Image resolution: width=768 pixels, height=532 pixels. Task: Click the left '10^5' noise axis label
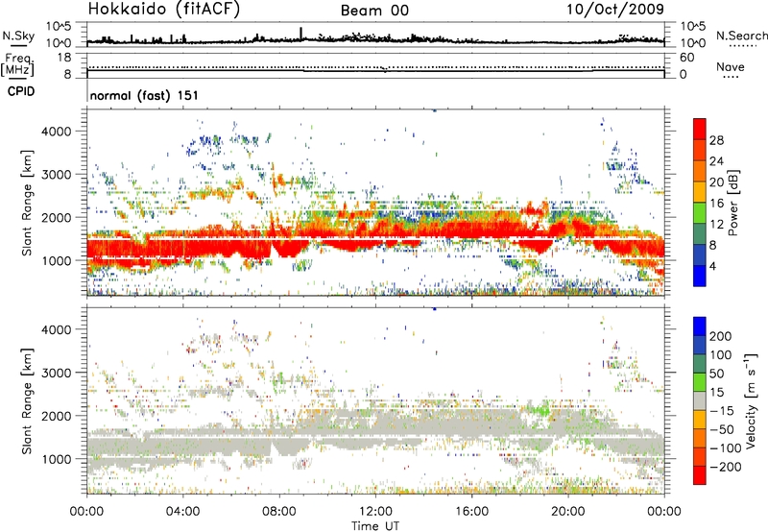[59, 26]
